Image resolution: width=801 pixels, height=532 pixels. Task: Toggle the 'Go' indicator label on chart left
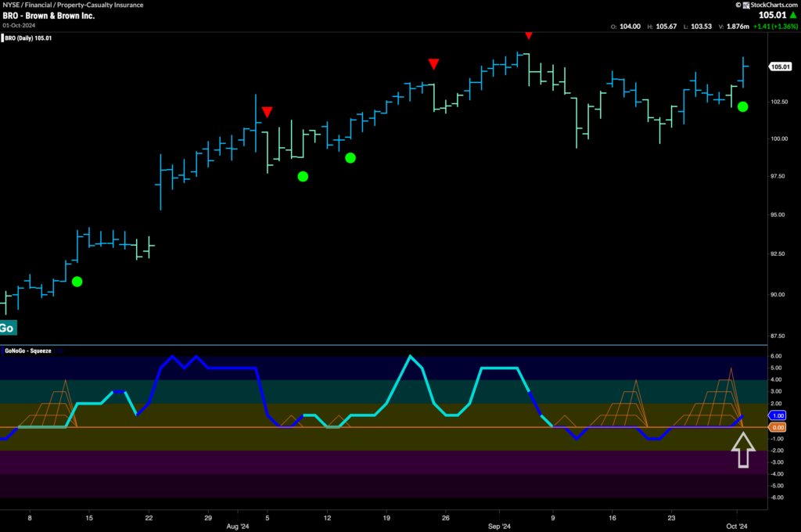(x=7, y=328)
